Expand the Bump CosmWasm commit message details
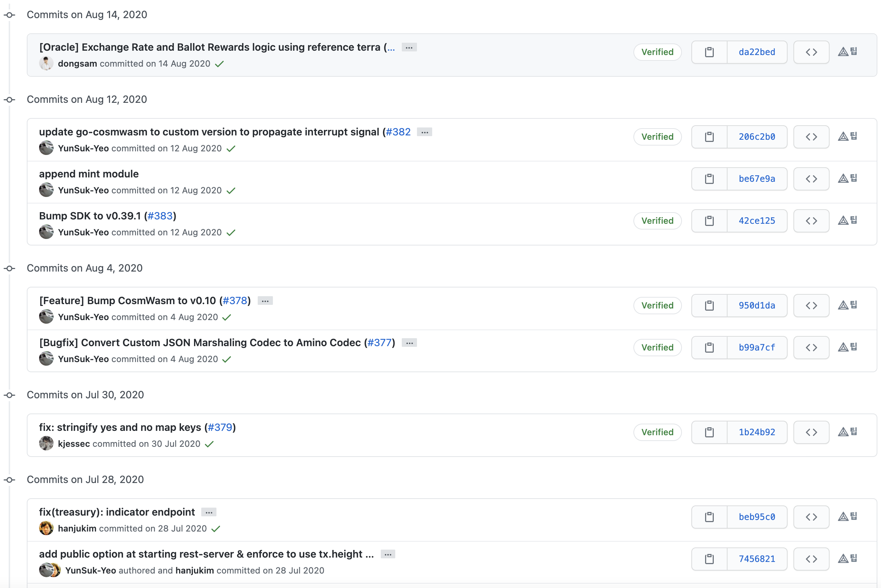 tap(265, 301)
